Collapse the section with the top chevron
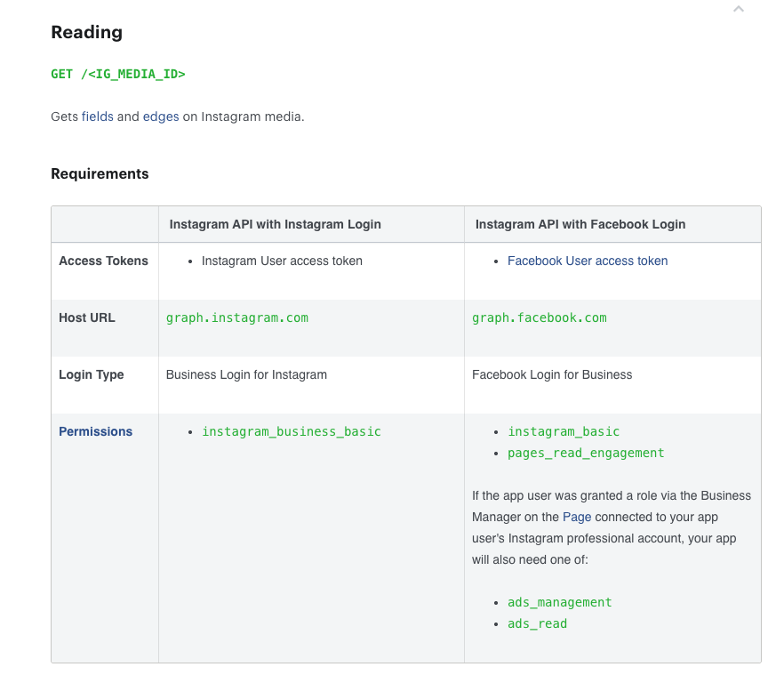This screenshot has height=683, width=784. 738,9
